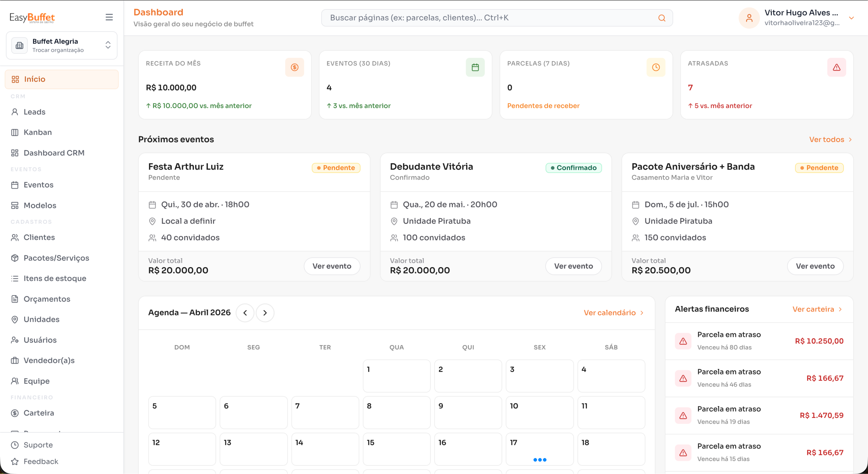Image resolution: width=868 pixels, height=474 pixels.
Task: Click Ver evento for Pacote Aniversário + Banda
Action: (x=815, y=266)
